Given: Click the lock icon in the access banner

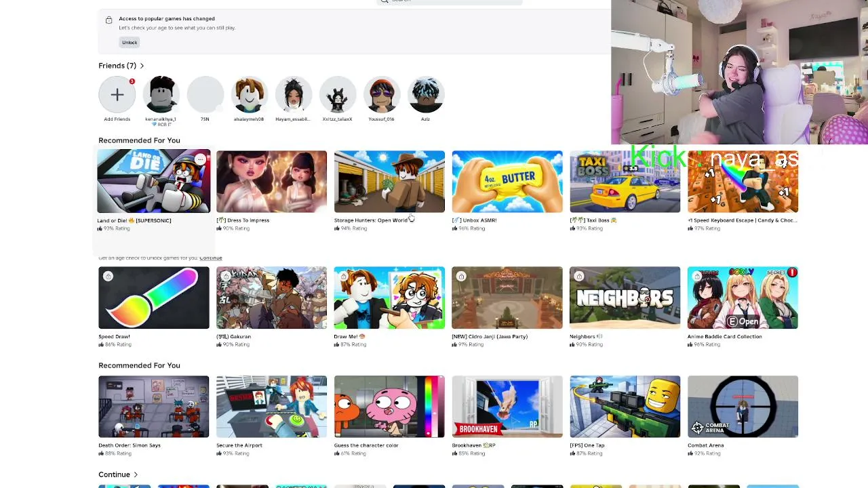Looking at the screenshot, I should [x=108, y=20].
